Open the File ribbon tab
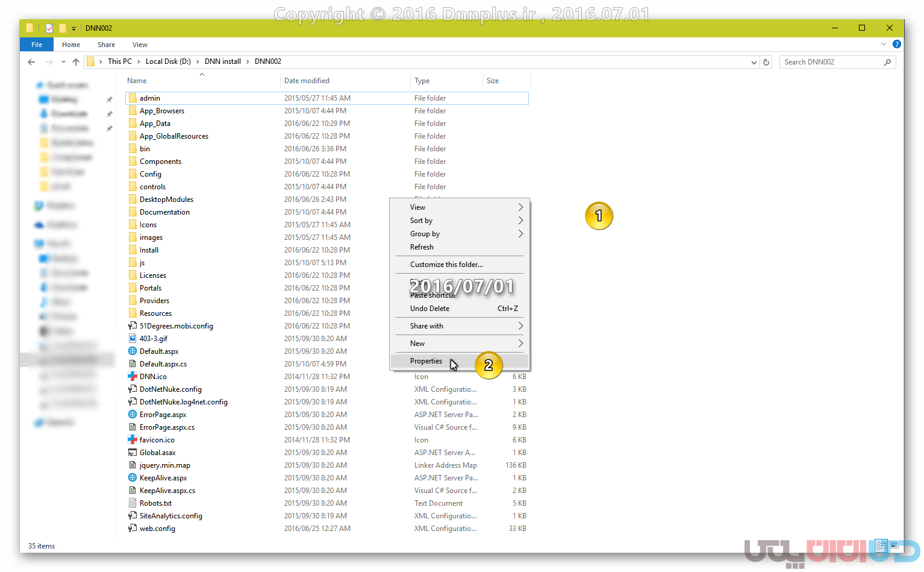Screen dimensions: 924x572 [37, 45]
